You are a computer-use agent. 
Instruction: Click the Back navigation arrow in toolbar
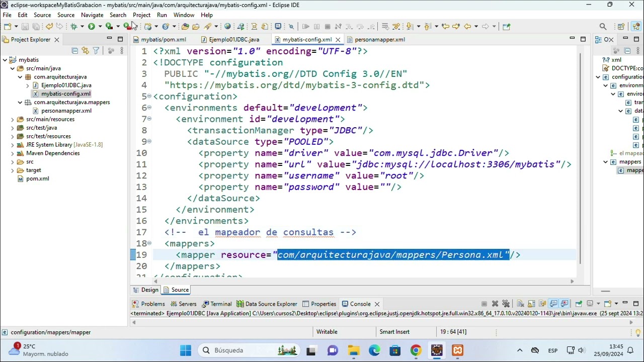coord(467,26)
